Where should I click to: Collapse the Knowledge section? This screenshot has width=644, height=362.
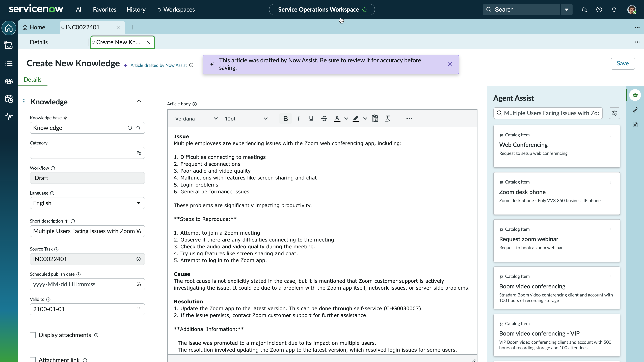click(139, 101)
